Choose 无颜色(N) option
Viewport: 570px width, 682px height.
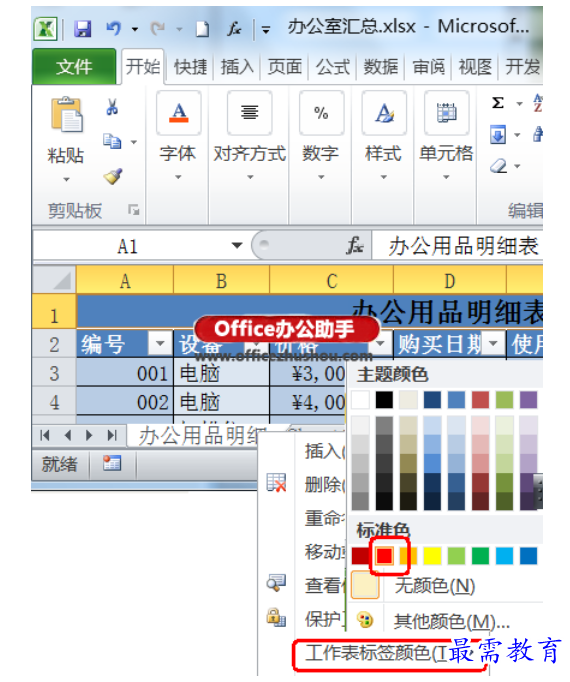point(434,585)
